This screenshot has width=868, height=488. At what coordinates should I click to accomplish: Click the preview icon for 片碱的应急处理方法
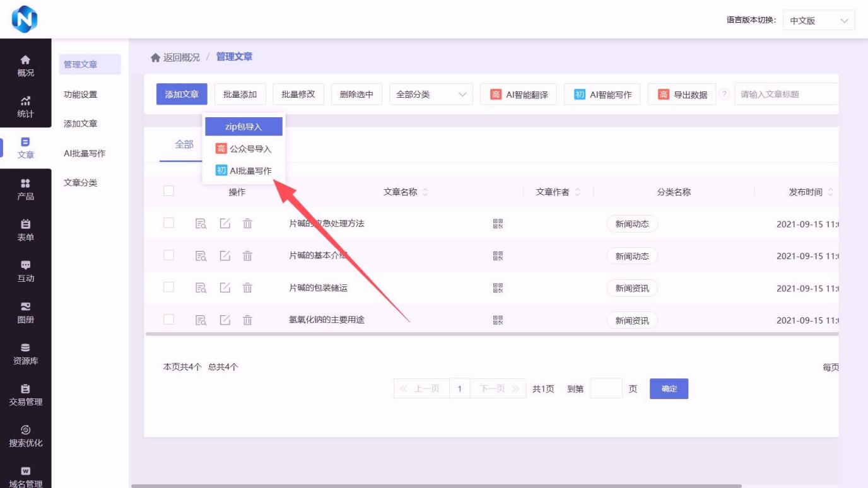click(x=201, y=223)
